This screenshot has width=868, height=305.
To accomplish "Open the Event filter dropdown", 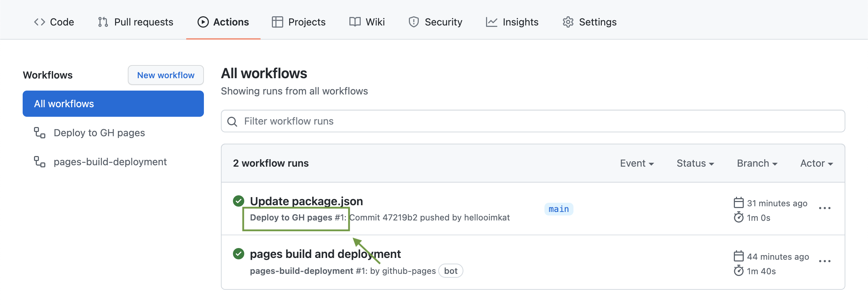I will (636, 163).
